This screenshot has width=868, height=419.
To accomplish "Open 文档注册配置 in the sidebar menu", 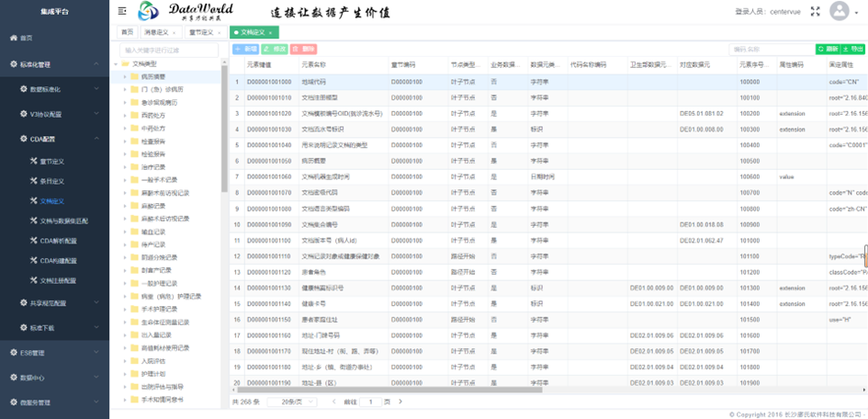I will click(58, 280).
